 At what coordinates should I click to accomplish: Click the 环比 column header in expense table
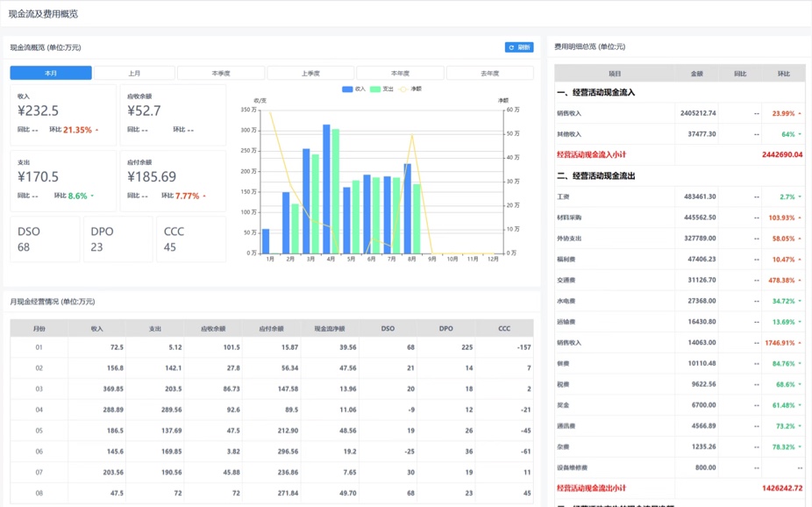pos(784,74)
